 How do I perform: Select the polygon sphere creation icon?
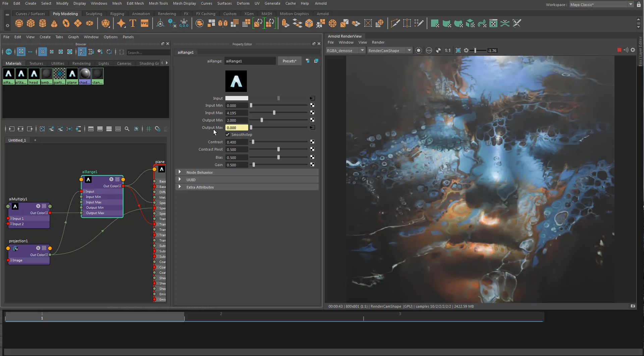tap(19, 23)
